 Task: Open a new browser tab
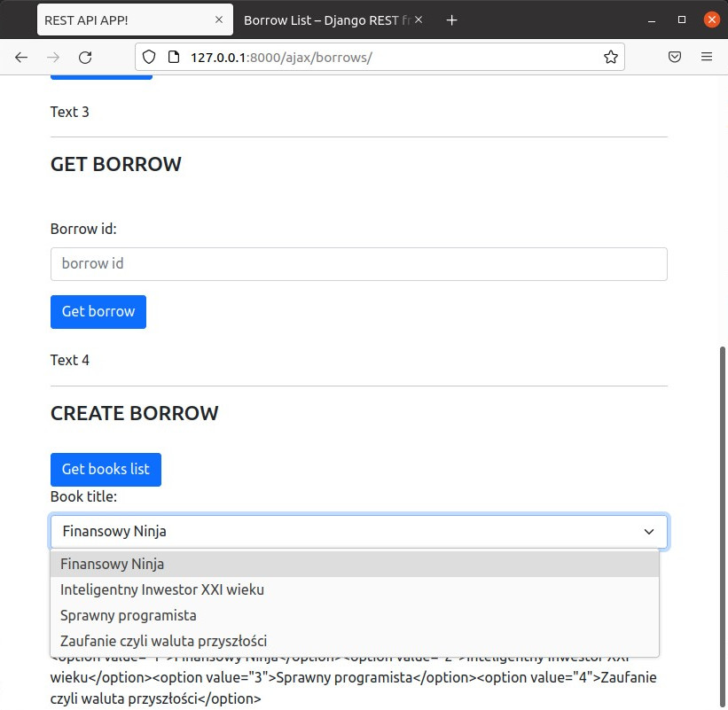(452, 20)
